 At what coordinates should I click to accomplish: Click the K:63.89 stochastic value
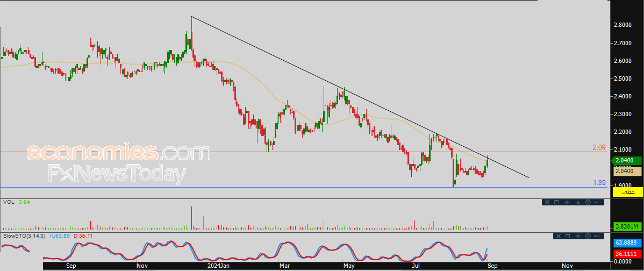pos(60,236)
